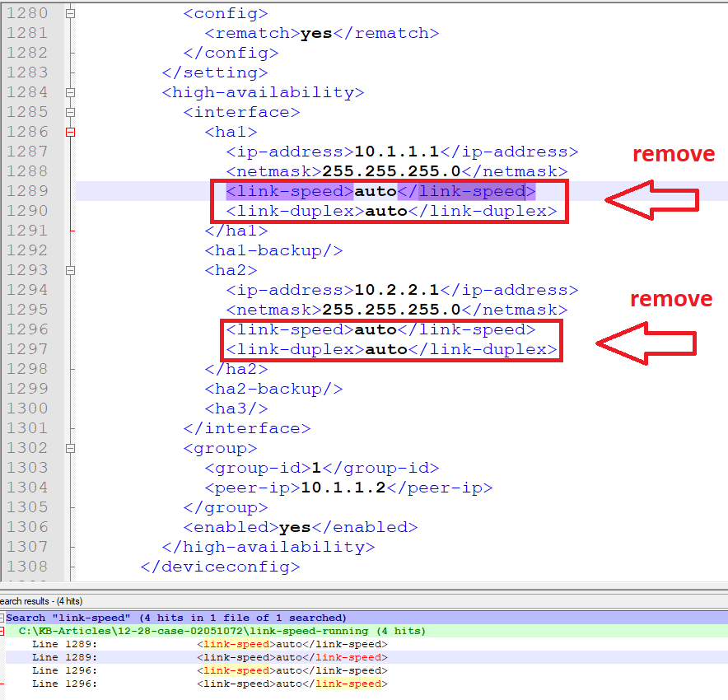Click line number 1296 in the margin

tap(27, 329)
